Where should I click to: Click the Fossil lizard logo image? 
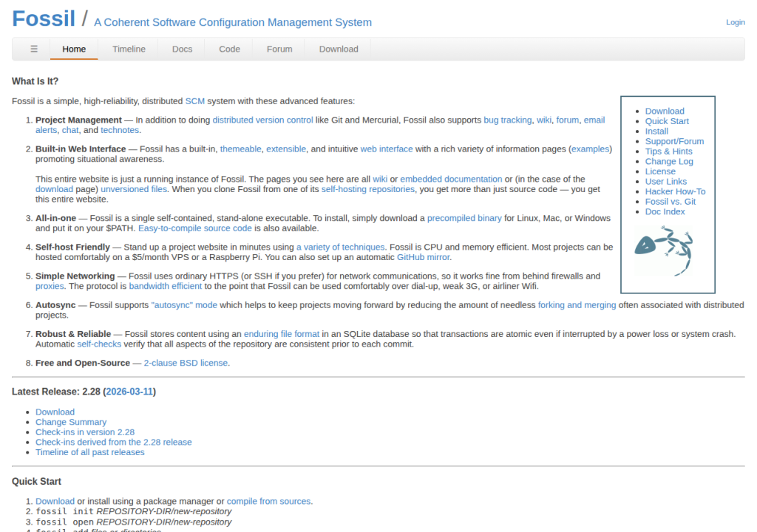[x=663, y=251]
